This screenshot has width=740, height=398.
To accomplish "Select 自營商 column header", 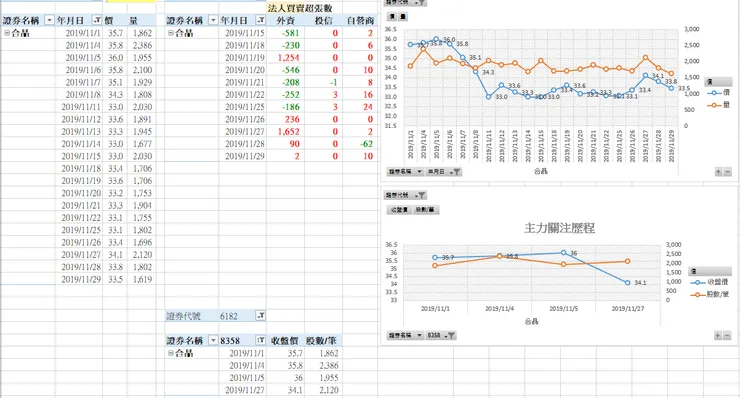I will (360, 20).
